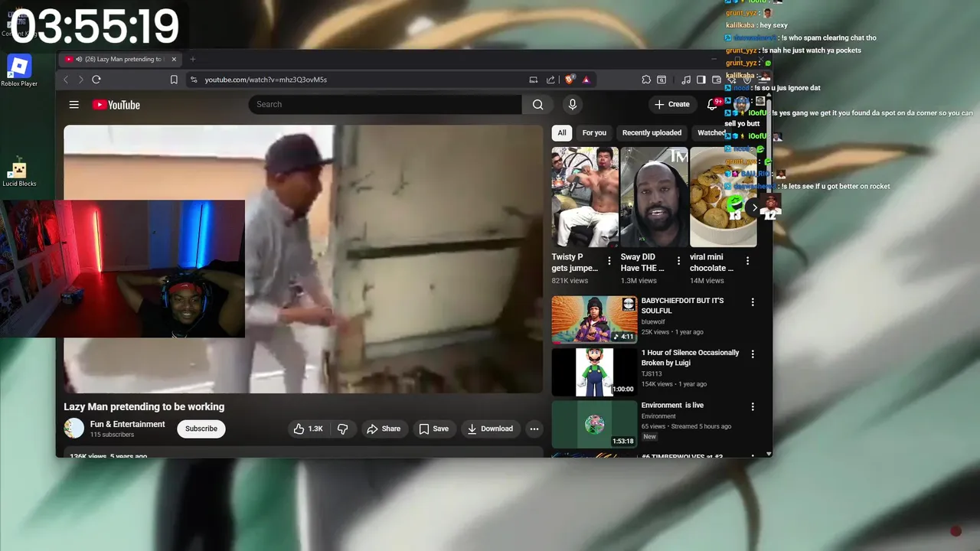Open Fun & Entertainment channel name

128,424
